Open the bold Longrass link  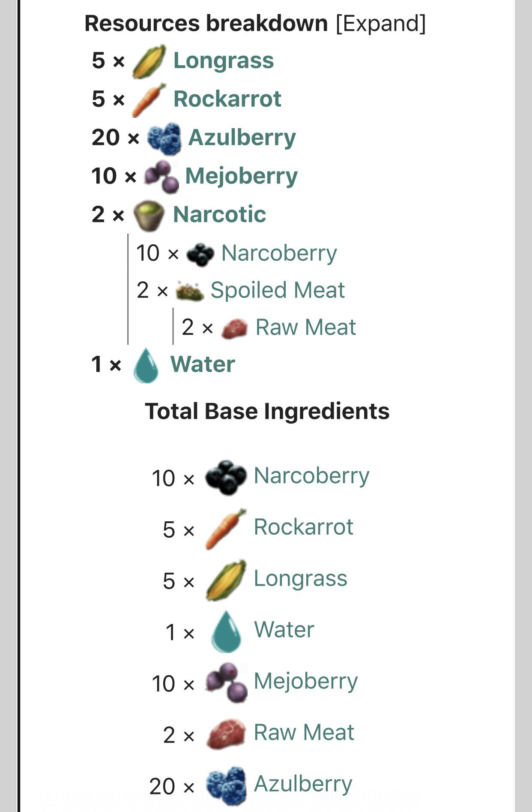[x=223, y=60]
